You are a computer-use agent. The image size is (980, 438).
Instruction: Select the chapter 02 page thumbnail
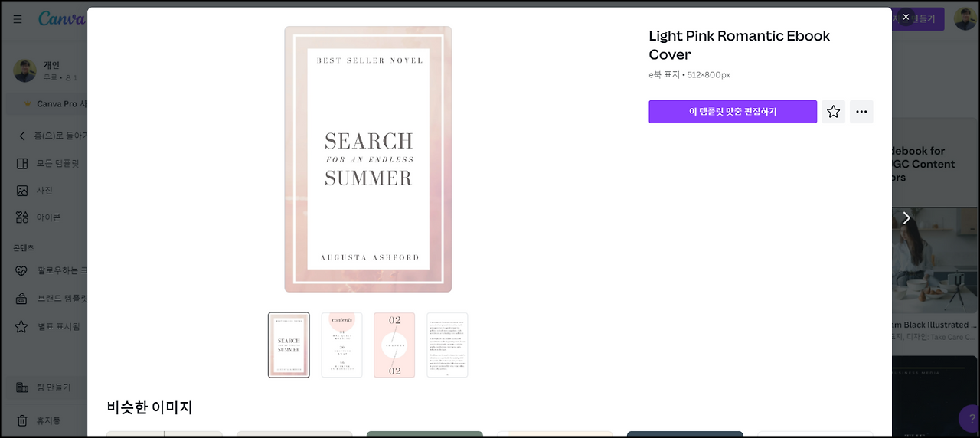(x=394, y=345)
